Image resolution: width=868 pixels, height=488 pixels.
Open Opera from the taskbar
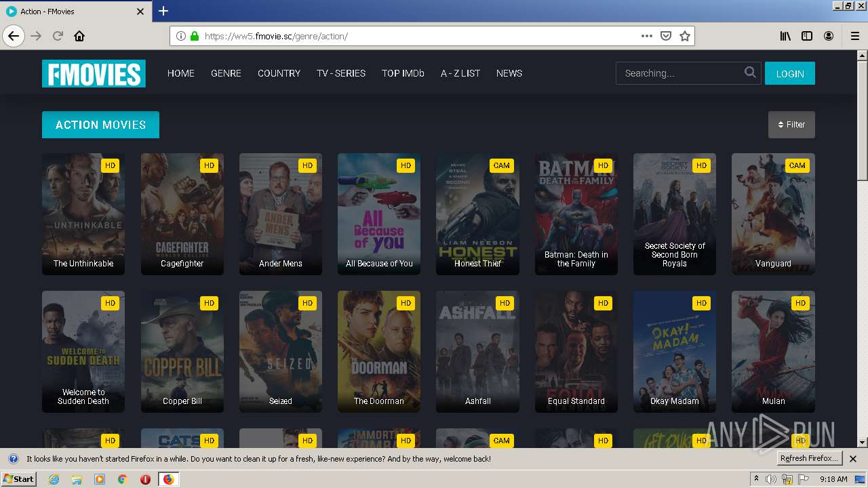pyautogui.click(x=145, y=479)
